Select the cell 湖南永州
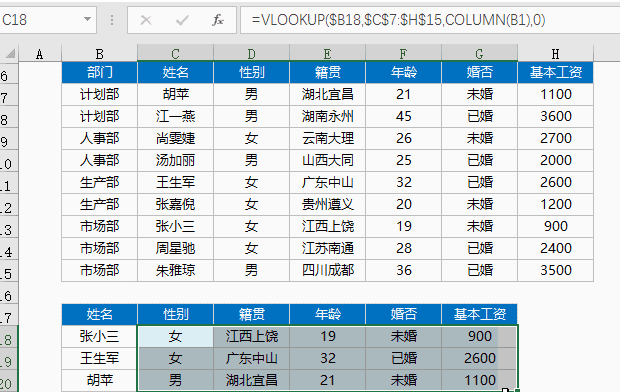This screenshot has height=392, width=620. (327, 116)
